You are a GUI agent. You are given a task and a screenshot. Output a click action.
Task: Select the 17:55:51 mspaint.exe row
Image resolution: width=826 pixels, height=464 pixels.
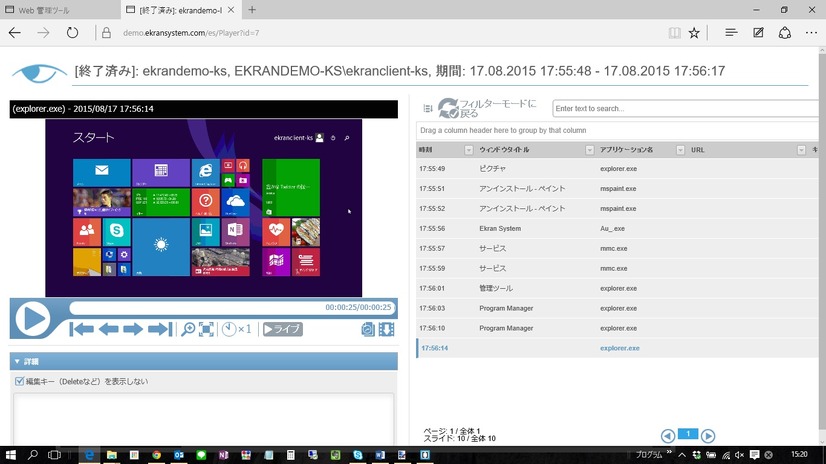(x=617, y=189)
